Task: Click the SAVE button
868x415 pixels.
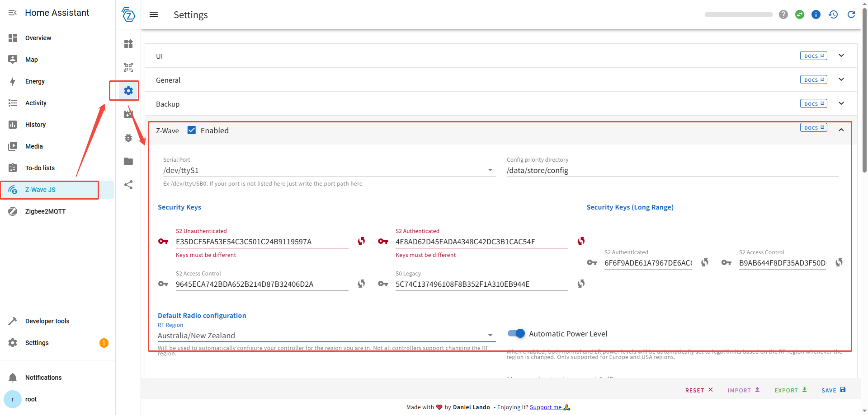Action: click(x=833, y=390)
